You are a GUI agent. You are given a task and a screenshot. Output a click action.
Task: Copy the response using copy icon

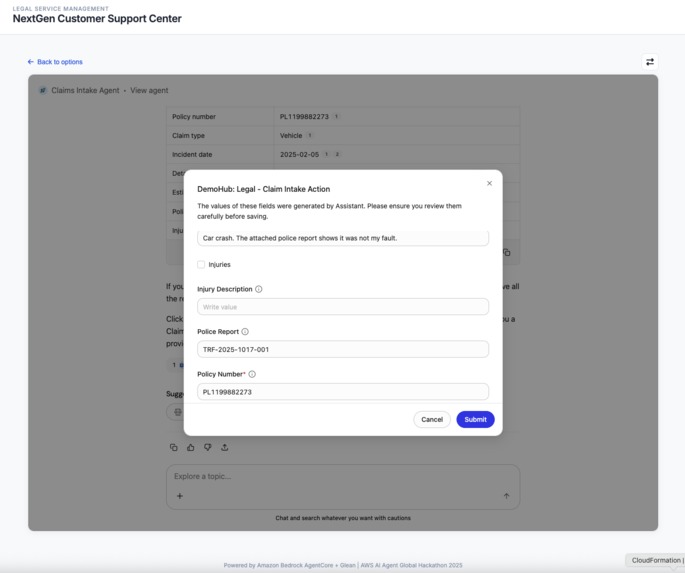point(173,447)
